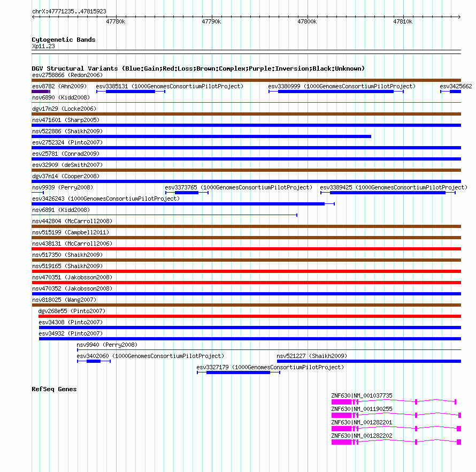Open the esv3385131 variant label
This screenshot has width=476, height=472.
click(x=170, y=86)
